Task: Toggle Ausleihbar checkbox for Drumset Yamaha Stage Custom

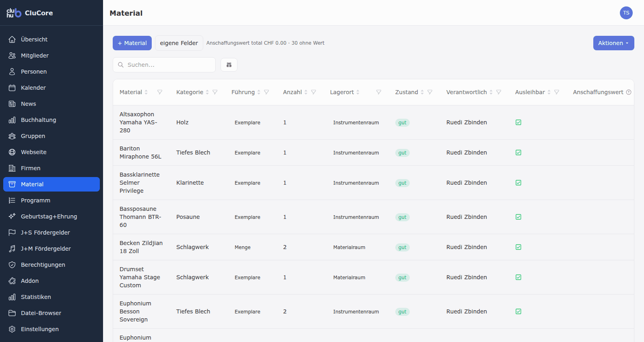Action: [x=518, y=277]
